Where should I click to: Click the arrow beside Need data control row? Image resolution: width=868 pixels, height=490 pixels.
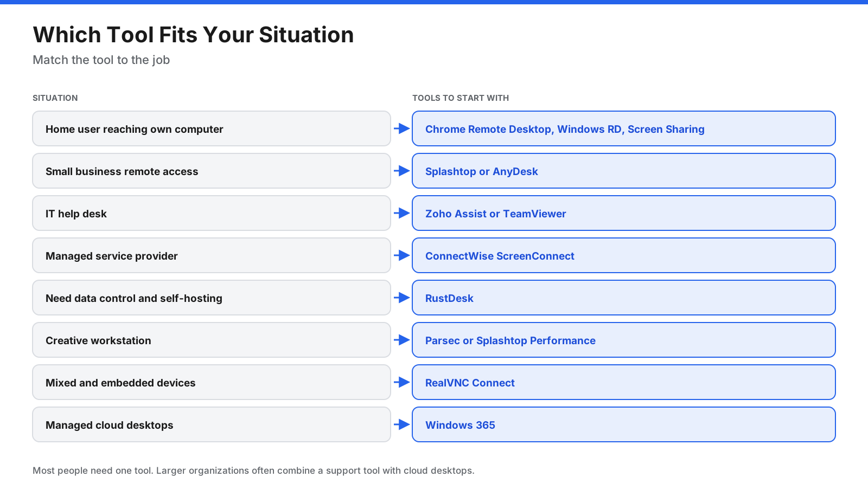401,298
